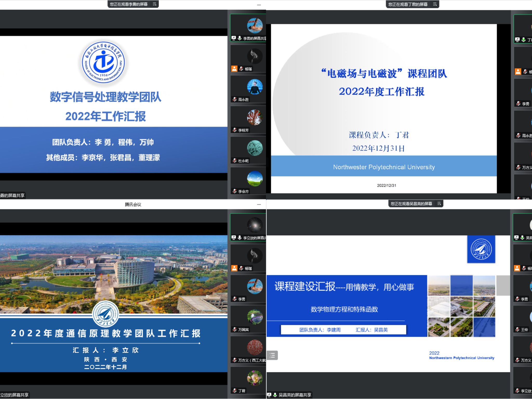This screenshot has width=532, height=399.
Task: Click '您正在观看吴昌英的屏幕' banner text
Action: coord(411,204)
